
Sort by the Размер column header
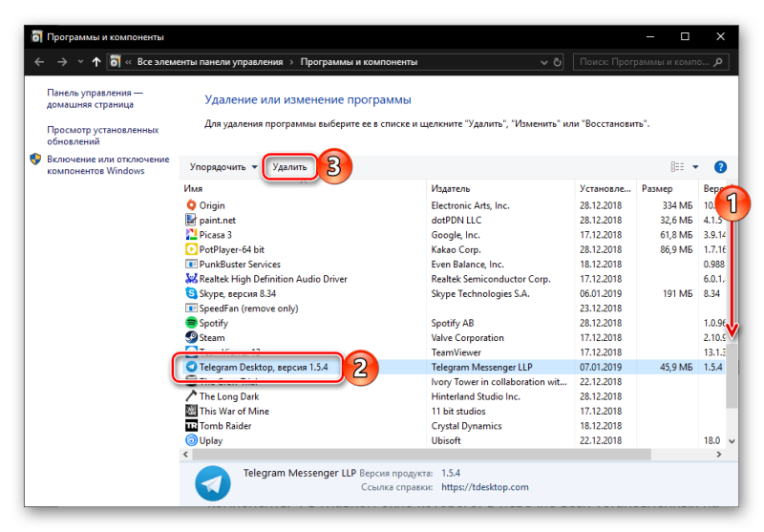click(x=657, y=188)
